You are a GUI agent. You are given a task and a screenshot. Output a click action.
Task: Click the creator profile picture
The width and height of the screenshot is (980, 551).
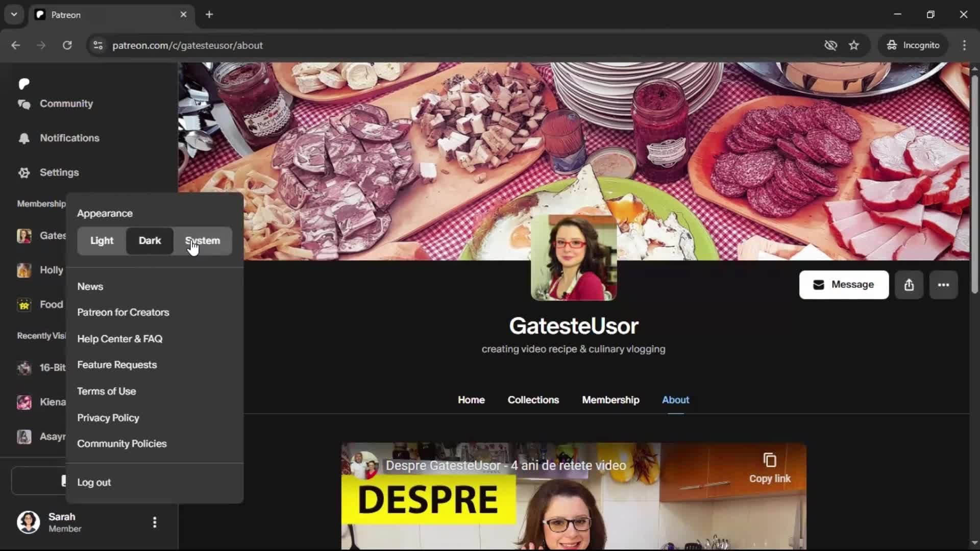(574, 257)
